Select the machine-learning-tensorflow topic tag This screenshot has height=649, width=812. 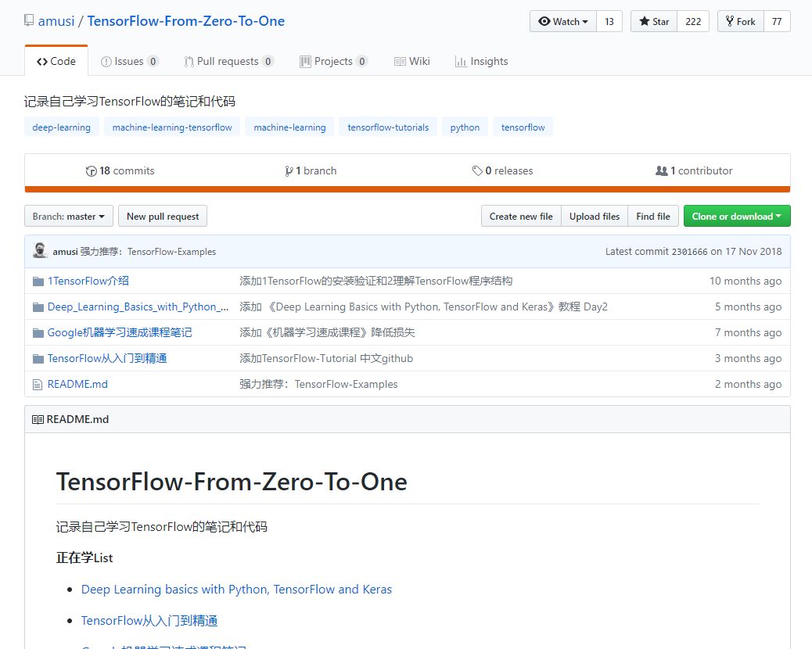pyautogui.click(x=172, y=127)
